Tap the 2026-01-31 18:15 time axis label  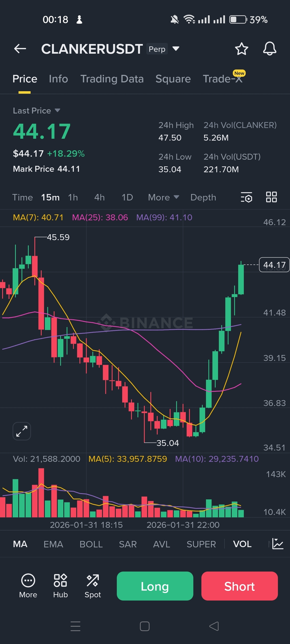point(86,525)
